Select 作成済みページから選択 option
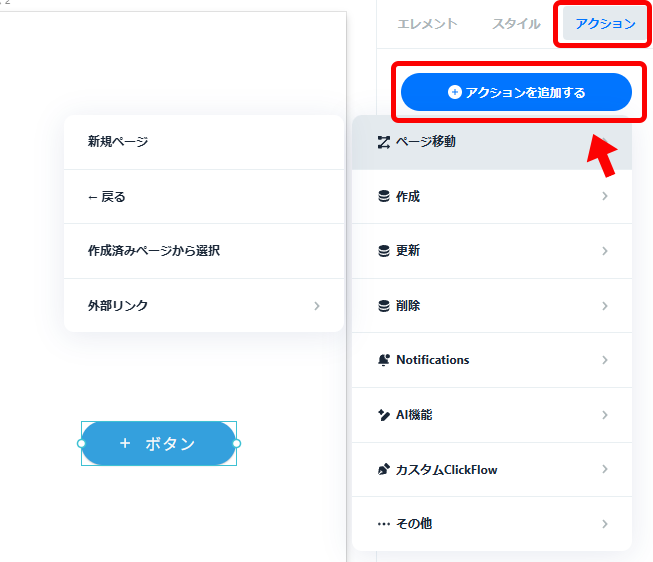 point(204,251)
